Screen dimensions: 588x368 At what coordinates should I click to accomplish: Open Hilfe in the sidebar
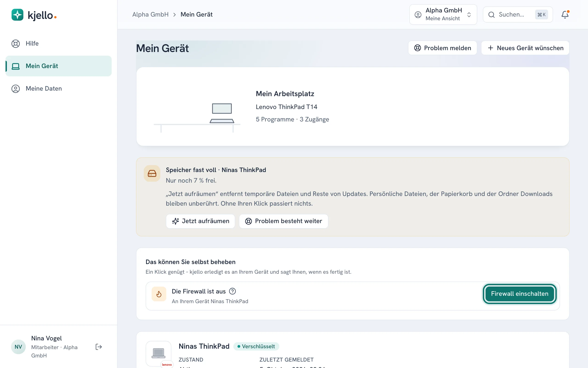click(x=58, y=43)
